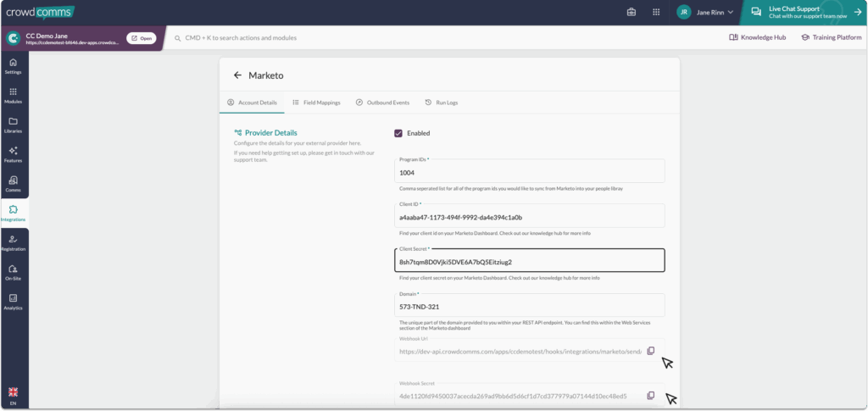Open the Run Logs tab
868x411 pixels.
[441, 103]
